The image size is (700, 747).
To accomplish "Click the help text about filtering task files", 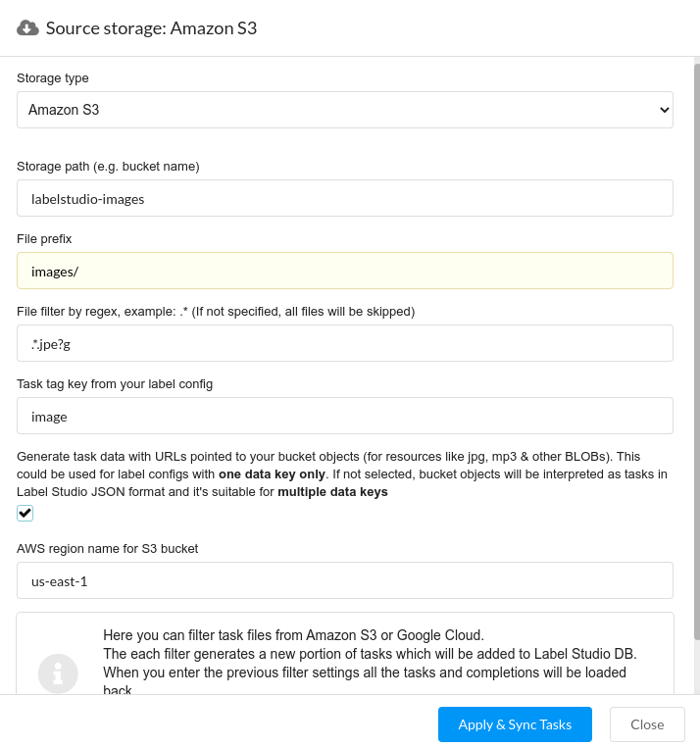I will (x=370, y=663).
